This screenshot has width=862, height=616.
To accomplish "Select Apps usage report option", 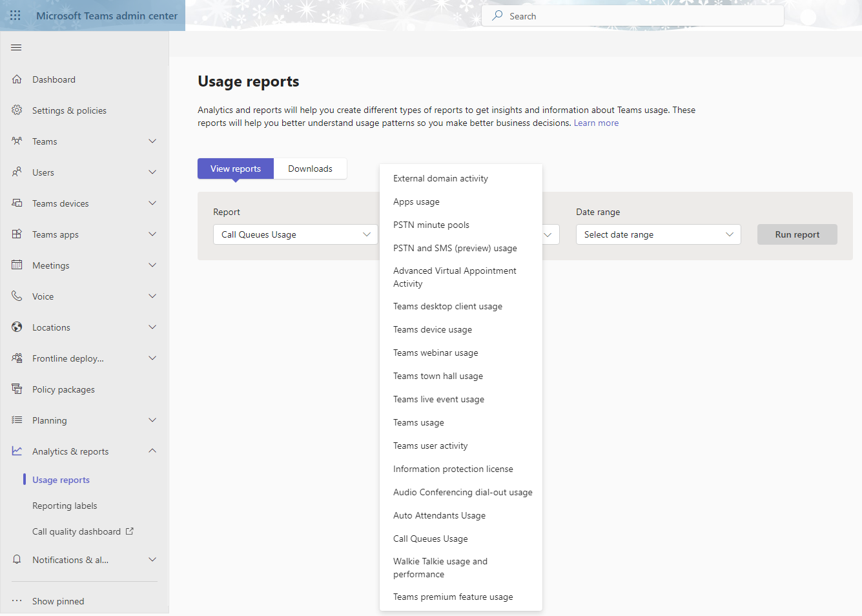I will click(461, 201).
